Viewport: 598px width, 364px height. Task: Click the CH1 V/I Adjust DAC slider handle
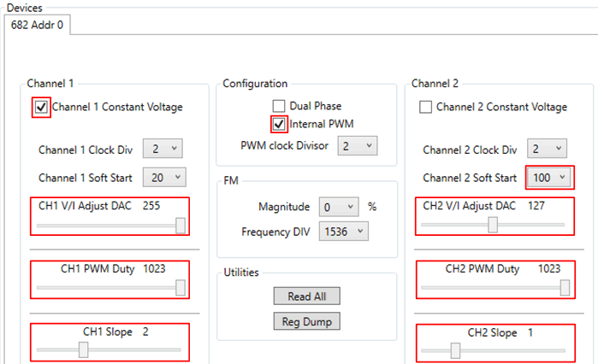[x=181, y=225]
